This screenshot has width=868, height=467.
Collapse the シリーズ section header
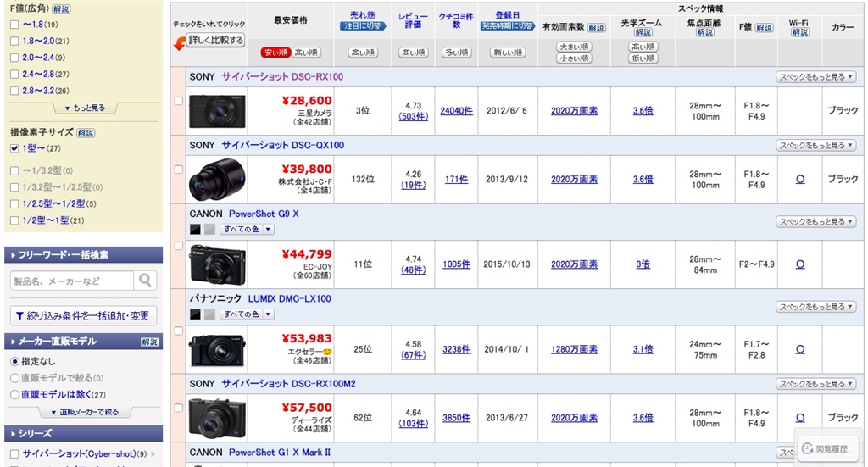tap(84, 433)
